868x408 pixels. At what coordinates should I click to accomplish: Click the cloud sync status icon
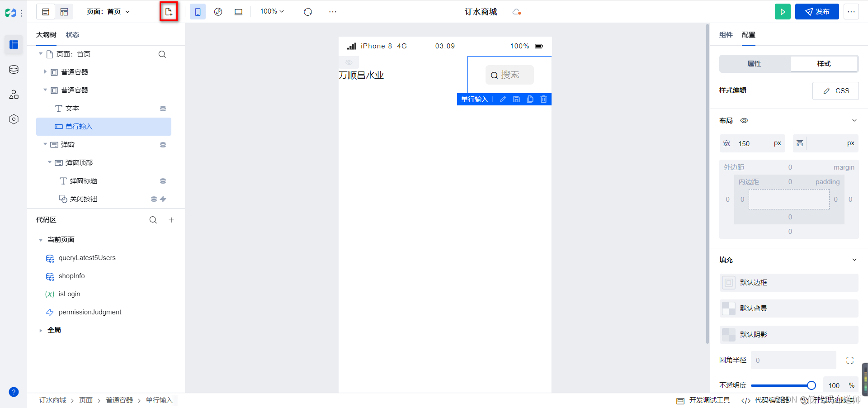tap(517, 12)
